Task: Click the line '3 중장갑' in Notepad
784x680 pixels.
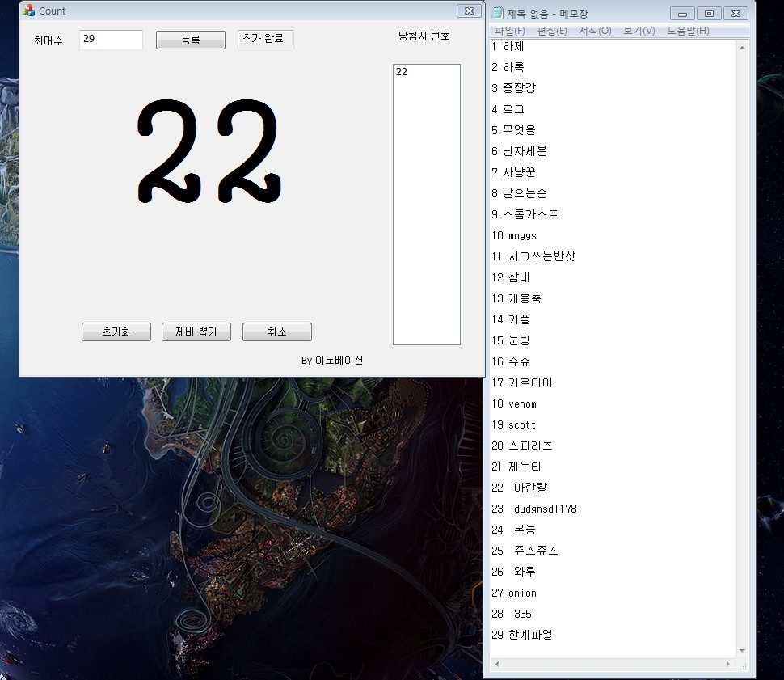Action: [513, 88]
